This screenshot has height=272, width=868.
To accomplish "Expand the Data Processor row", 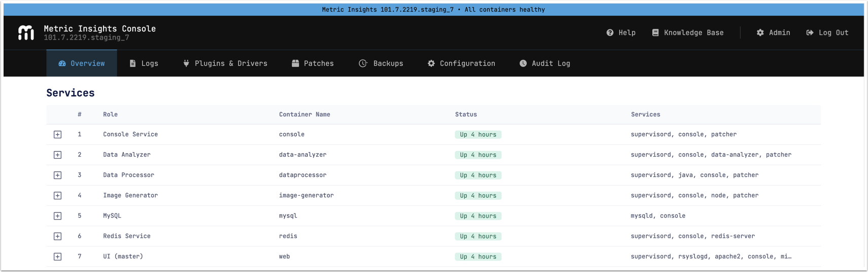I will pos(57,175).
